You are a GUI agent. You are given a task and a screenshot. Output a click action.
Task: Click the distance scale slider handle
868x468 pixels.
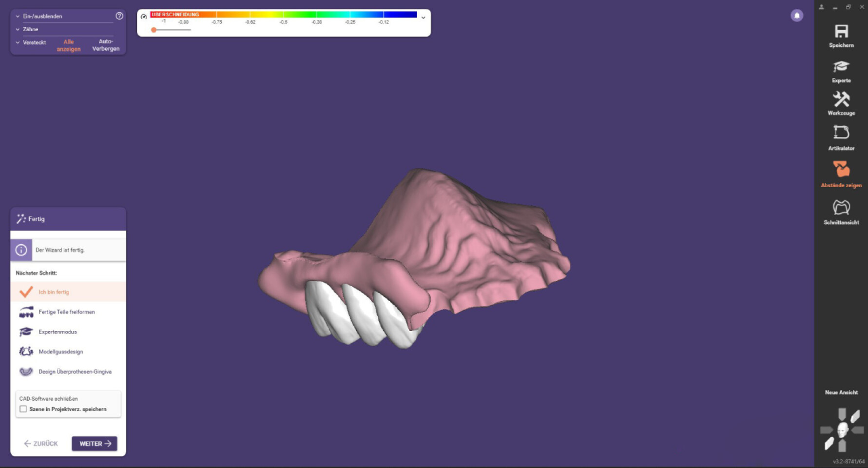(x=154, y=30)
